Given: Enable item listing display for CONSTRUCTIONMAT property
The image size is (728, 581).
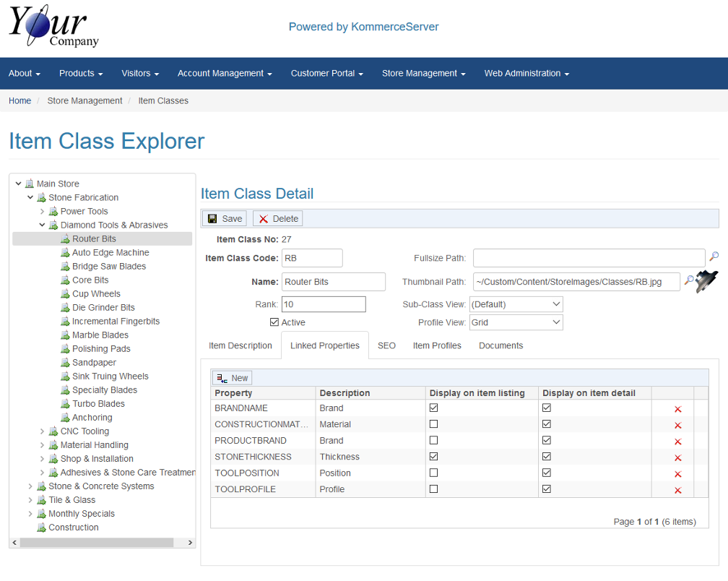Looking at the screenshot, I should 434,424.
